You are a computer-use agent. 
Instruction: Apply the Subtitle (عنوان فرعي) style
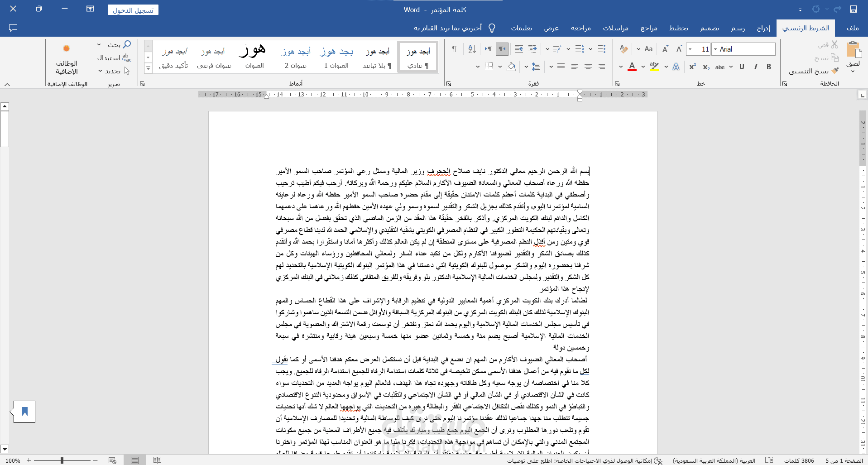click(x=214, y=57)
